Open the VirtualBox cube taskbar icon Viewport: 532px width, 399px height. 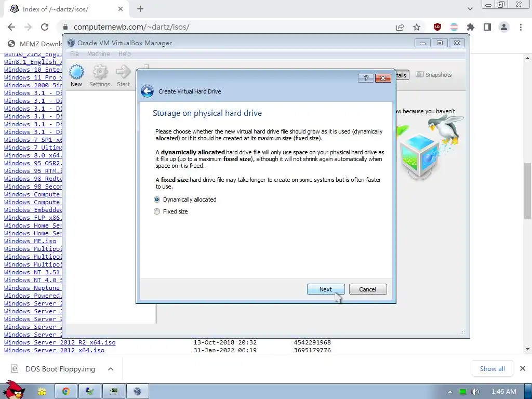tap(137, 392)
